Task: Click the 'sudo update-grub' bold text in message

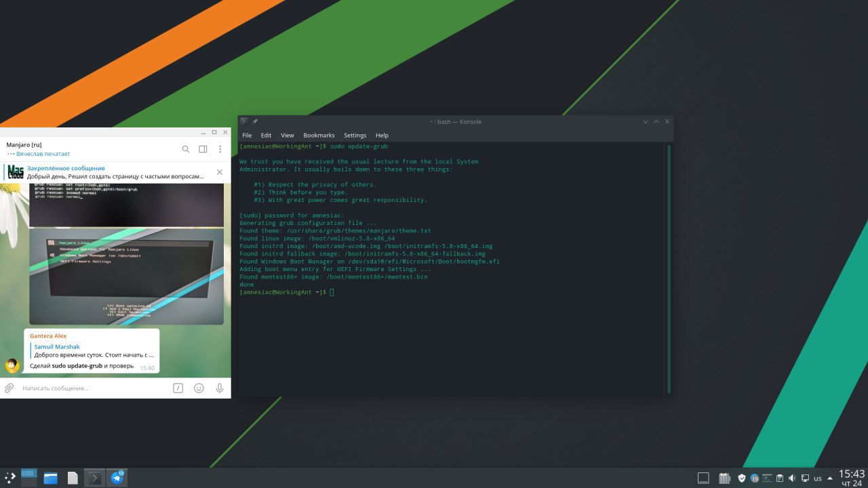Action: click(77, 366)
